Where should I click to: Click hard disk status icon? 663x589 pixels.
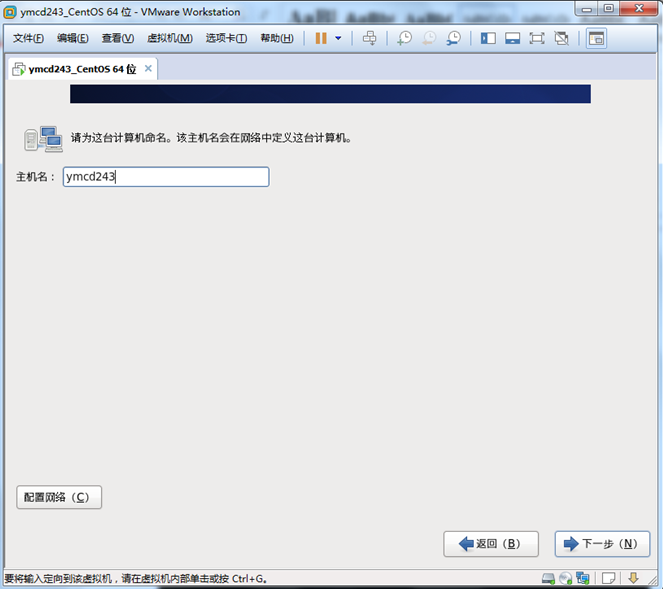coord(548,578)
